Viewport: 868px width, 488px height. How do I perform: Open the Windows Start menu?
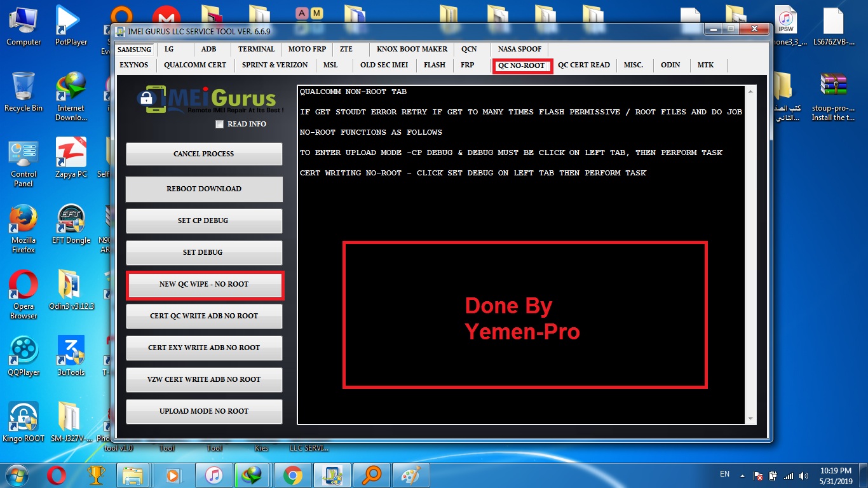point(17,475)
